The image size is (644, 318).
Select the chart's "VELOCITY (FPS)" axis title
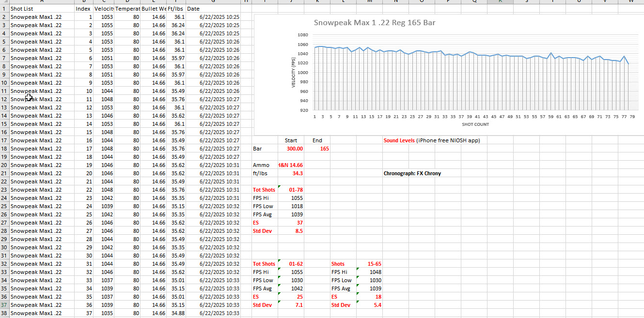point(293,73)
